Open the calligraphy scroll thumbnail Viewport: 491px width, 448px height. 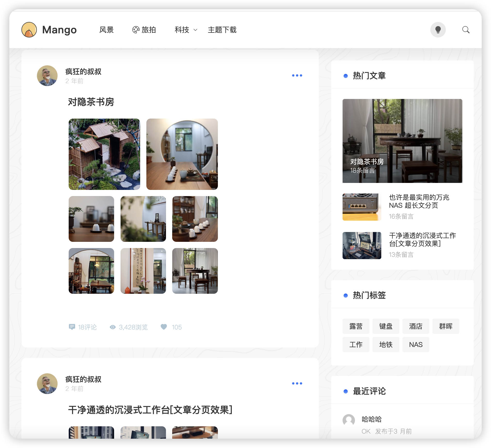pyautogui.click(x=143, y=271)
